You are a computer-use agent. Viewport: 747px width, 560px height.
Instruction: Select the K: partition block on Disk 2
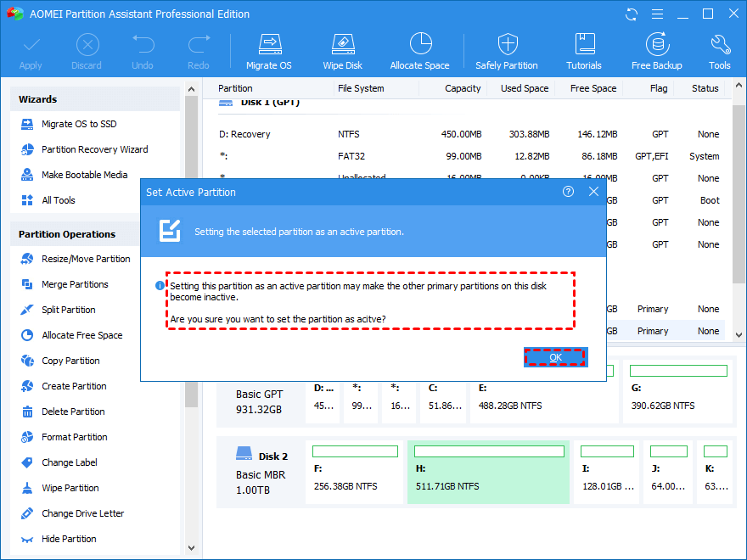coord(716,473)
